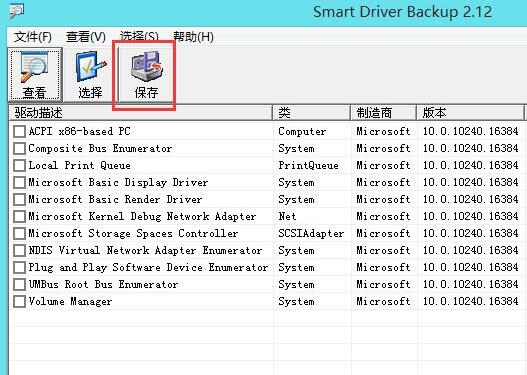Sort by 驱动描述 column header
Screen dimensions: 527x375
pyautogui.click(x=140, y=113)
